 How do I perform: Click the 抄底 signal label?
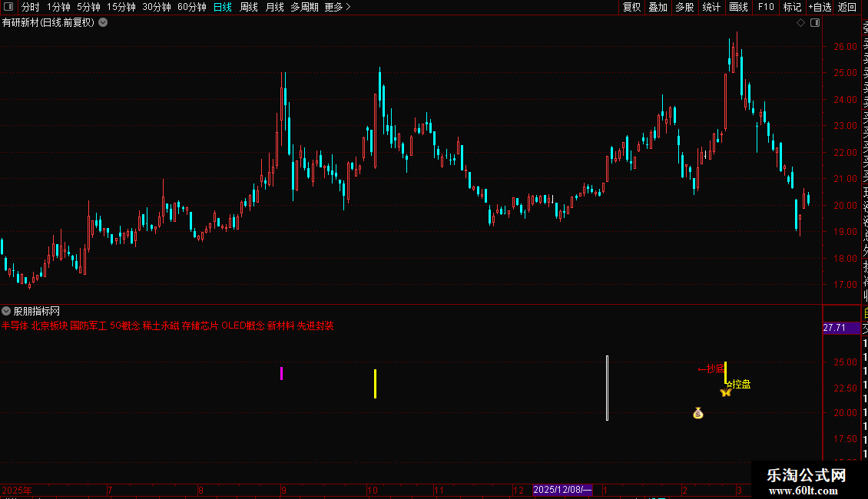pyautogui.click(x=711, y=369)
